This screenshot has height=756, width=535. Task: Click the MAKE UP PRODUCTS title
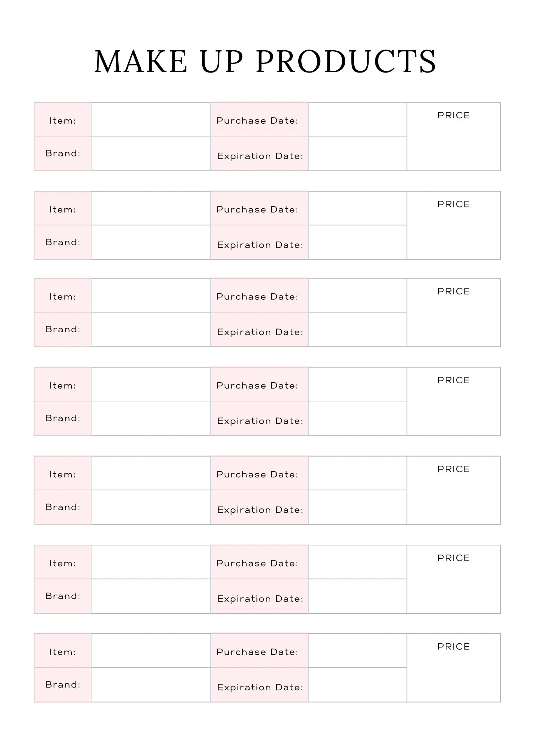[x=265, y=61]
